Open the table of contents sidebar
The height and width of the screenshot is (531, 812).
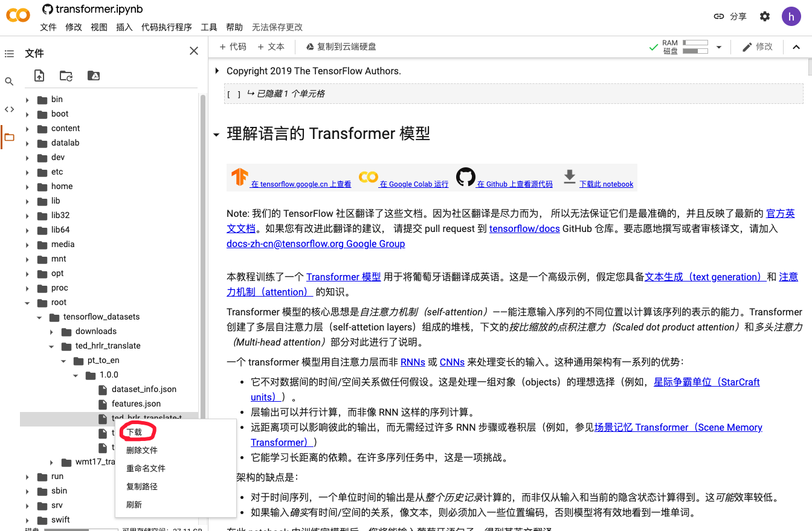[9, 54]
